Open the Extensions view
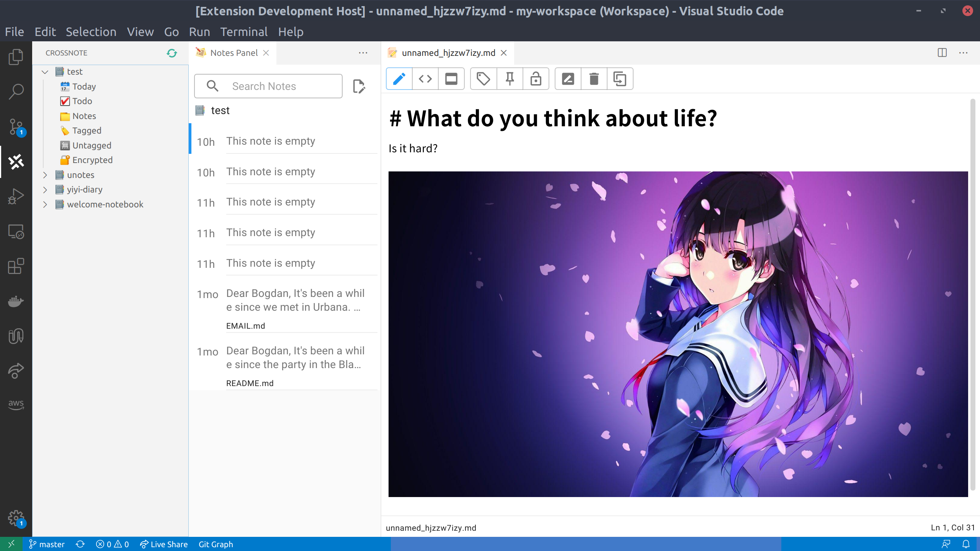 16,266
